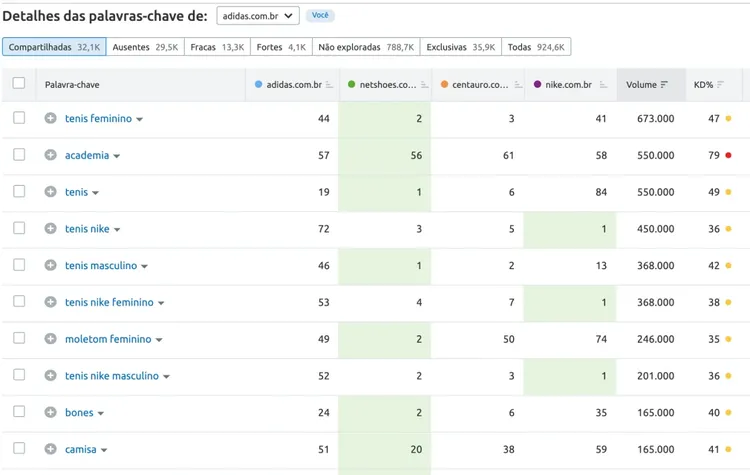Image resolution: width=750 pixels, height=475 pixels.
Task: Sort by nike.com.br column sort icon
Action: click(603, 85)
